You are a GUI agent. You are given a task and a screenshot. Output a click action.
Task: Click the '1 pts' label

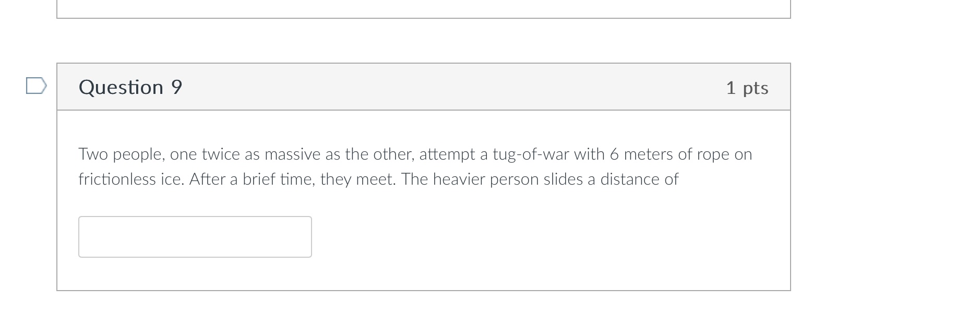click(747, 87)
